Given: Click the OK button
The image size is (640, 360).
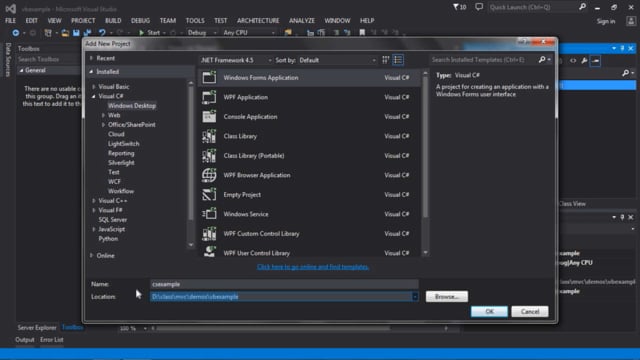Looking at the screenshot, I should click(489, 311).
